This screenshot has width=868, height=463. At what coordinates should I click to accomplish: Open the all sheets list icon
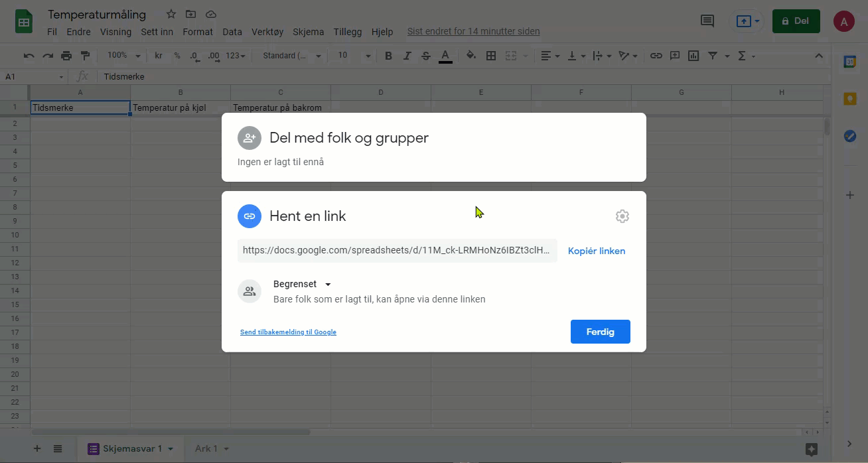coord(58,448)
